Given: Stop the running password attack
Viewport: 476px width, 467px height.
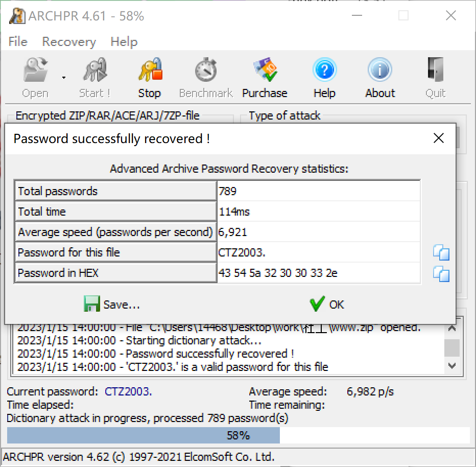Looking at the screenshot, I should click(150, 78).
